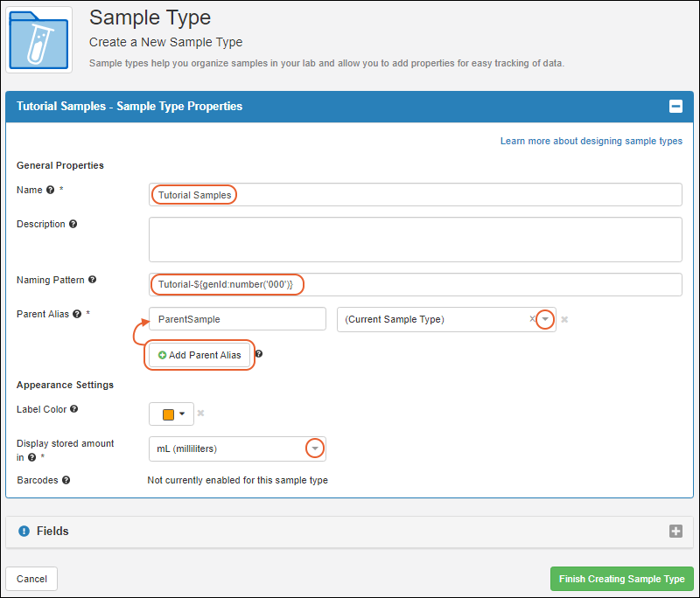Clear the Current Sample Type selection
This screenshot has height=598, width=700.
point(532,319)
